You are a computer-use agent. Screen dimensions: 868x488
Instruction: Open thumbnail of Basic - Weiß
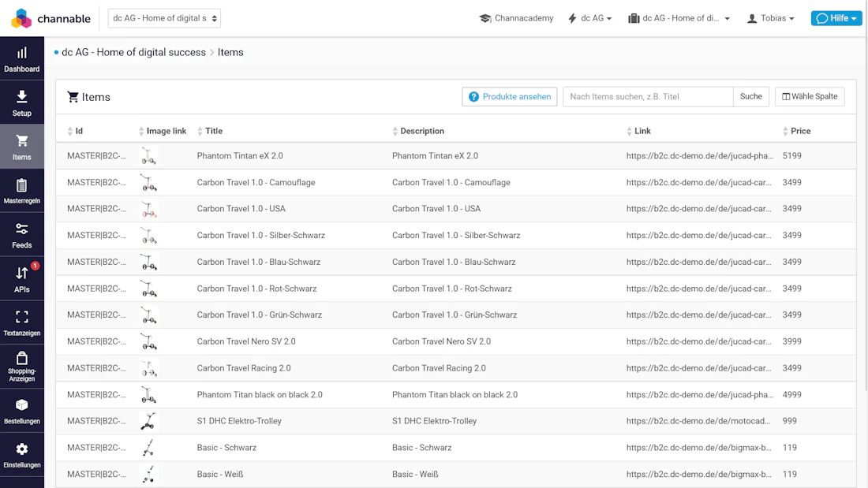(x=148, y=475)
